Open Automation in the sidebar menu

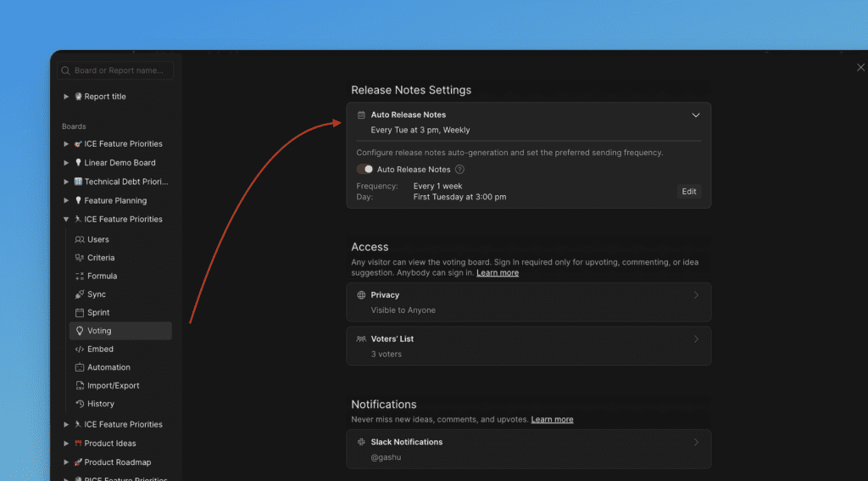tap(108, 367)
